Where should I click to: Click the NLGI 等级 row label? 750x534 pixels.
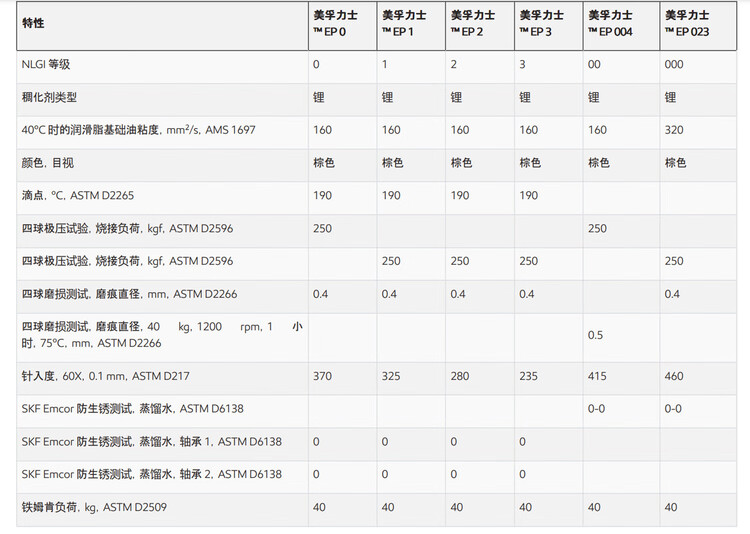pos(46,64)
